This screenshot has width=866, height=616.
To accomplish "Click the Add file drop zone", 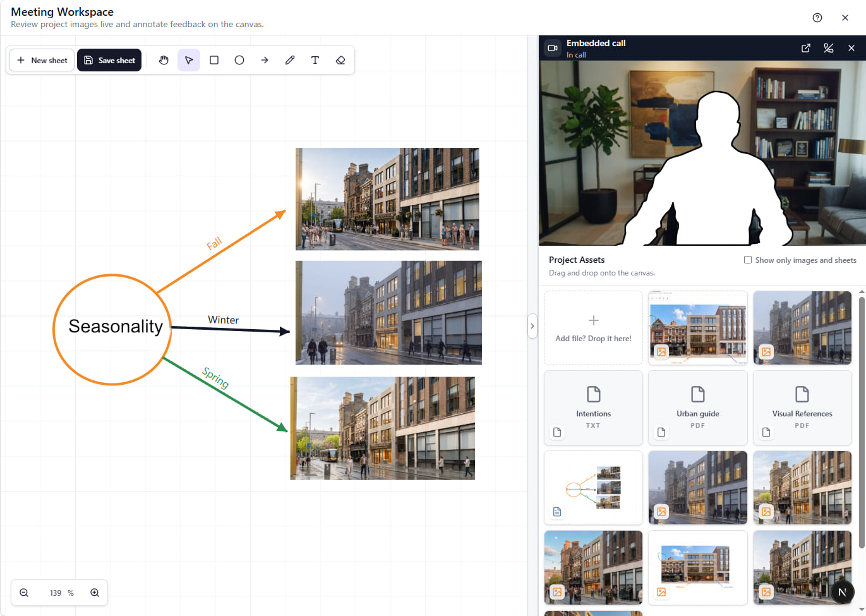I will point(593,328).
